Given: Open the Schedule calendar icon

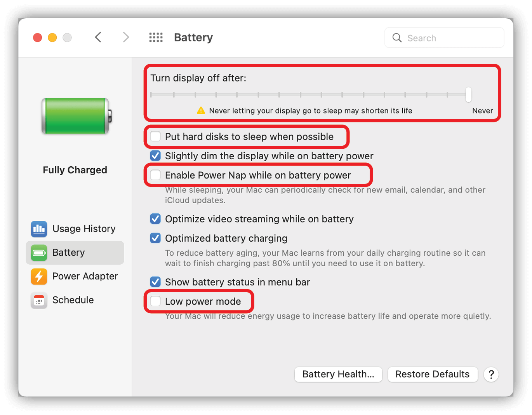Looking at the screenshot, I should pyautogui.click(x=39, y=300).
